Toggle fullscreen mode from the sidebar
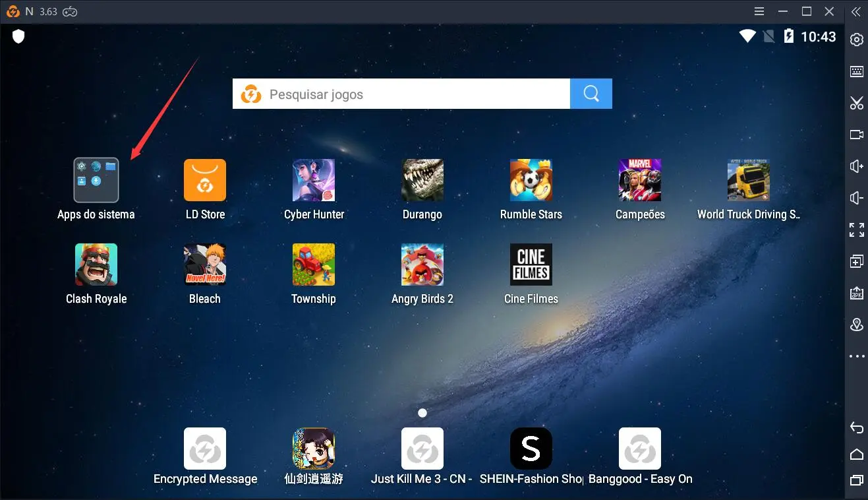Viewport: 868px width, 500px height. point(857,230)
